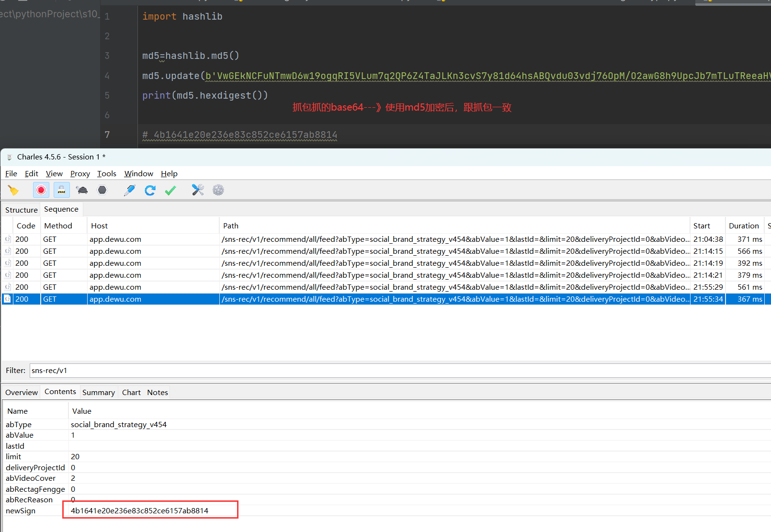This screenshot has width=771, height=532.
Task: Select the request started at 21:14:15
Action: (385, 251)
